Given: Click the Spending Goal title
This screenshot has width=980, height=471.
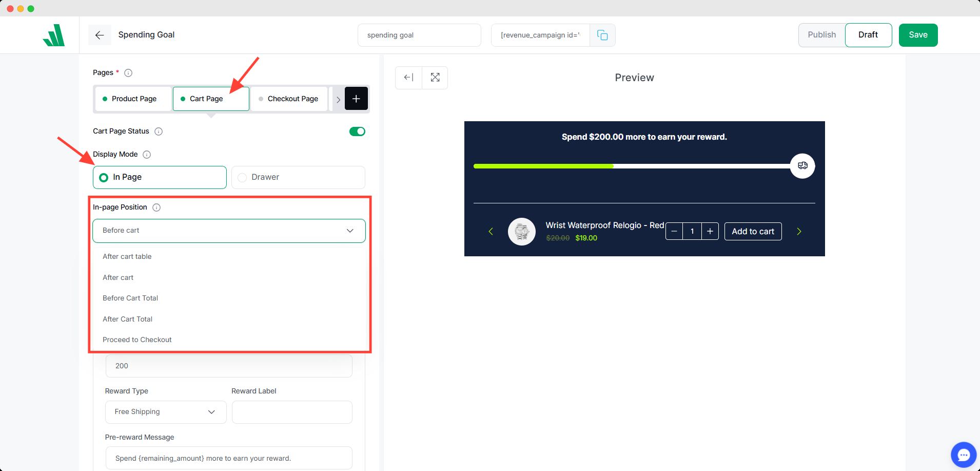Looking at the screenshot, I should [x=146, y=35].
